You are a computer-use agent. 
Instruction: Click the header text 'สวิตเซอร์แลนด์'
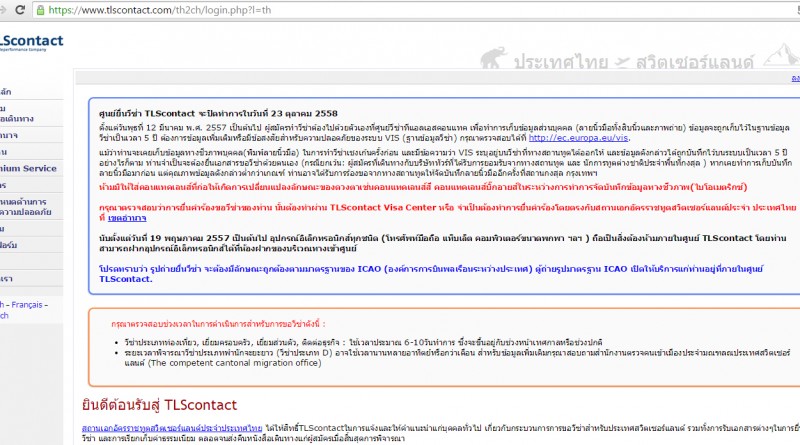pyautogui.click(x=694, y=62)
